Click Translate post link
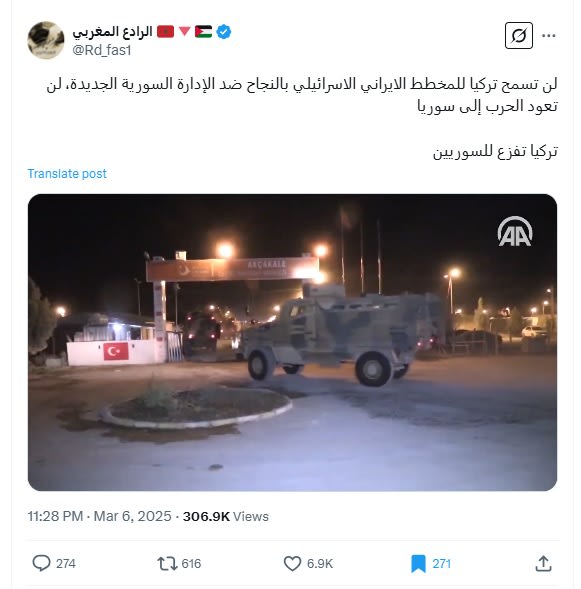The width and height of the screenshot is (581, 589). point(67,174)
